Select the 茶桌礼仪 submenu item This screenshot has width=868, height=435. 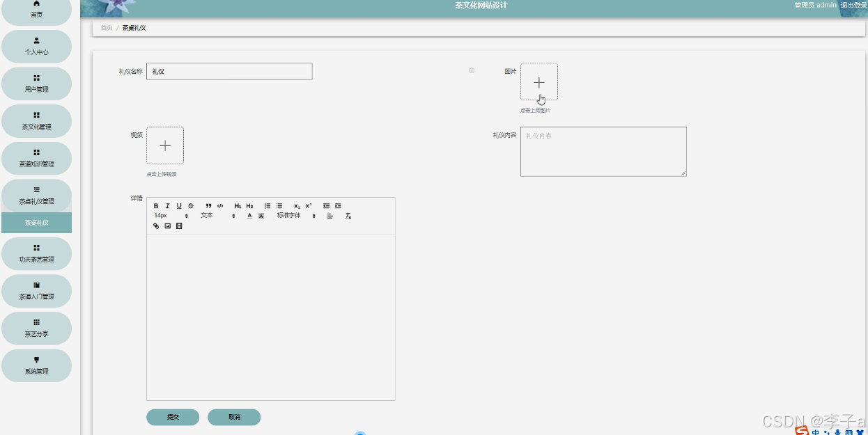coord(36,223)
